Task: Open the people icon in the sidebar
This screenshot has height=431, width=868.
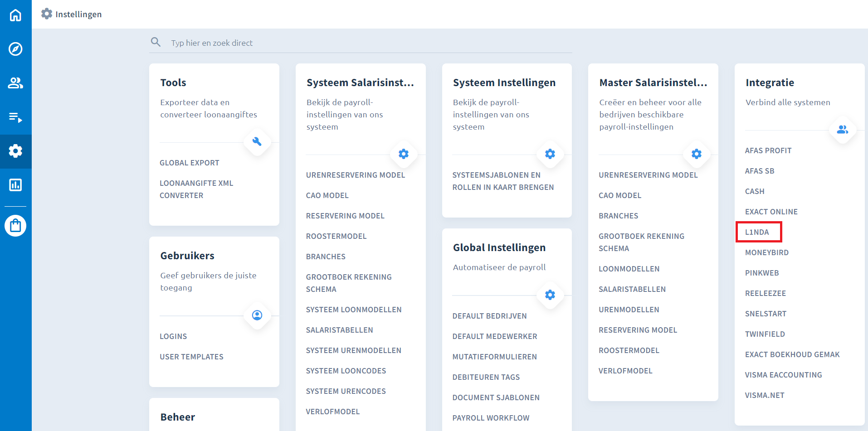Action: coord(15,83)
